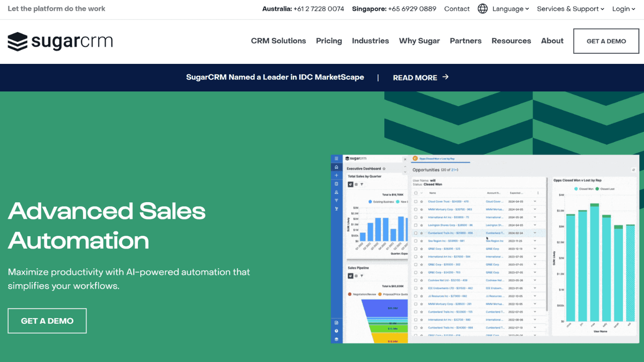Expand row actions for EEE Endowments LTD
Image resolution: width=644 pixels, height=362 pixels.
535,288
